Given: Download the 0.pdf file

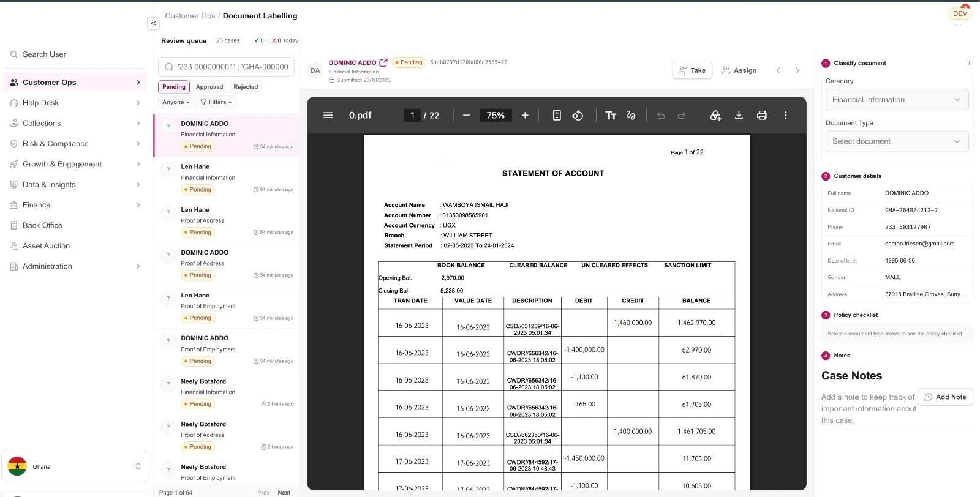Looking at the screenshot, I should (x=739, y=115).
